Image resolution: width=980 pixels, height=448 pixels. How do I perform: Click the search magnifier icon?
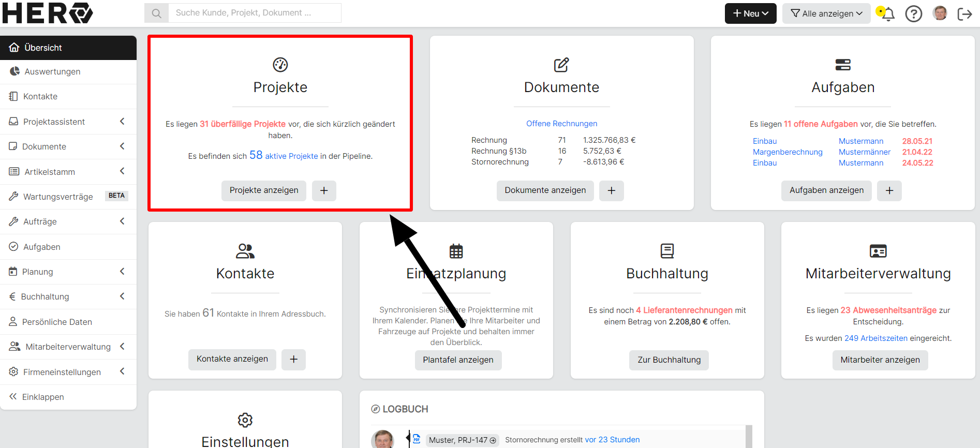click(156, 13)
